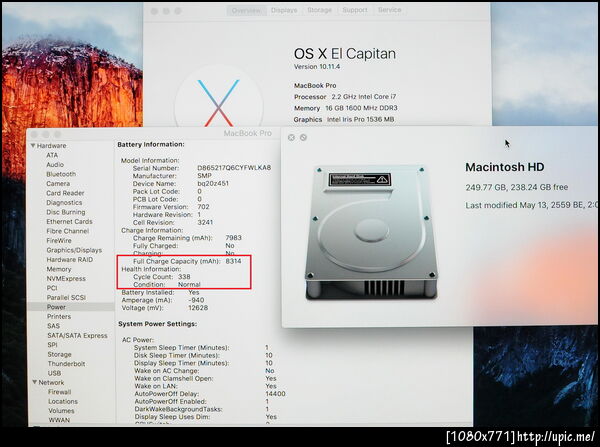Close the About This Mac window
600x447 pixels.
point(154,11)
